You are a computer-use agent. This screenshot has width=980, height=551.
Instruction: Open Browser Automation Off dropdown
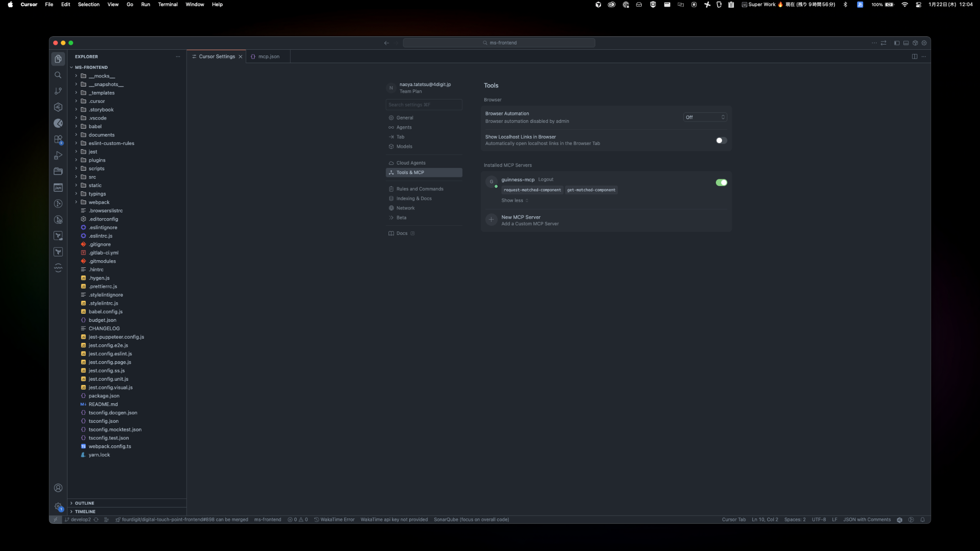click(x=705, y=117)
